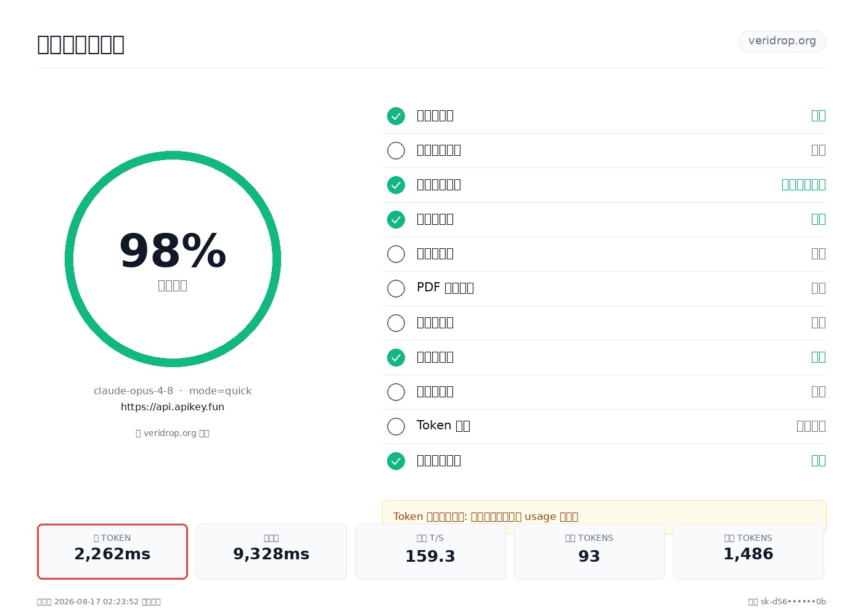Select the green check icon beside the long green status

396,185
